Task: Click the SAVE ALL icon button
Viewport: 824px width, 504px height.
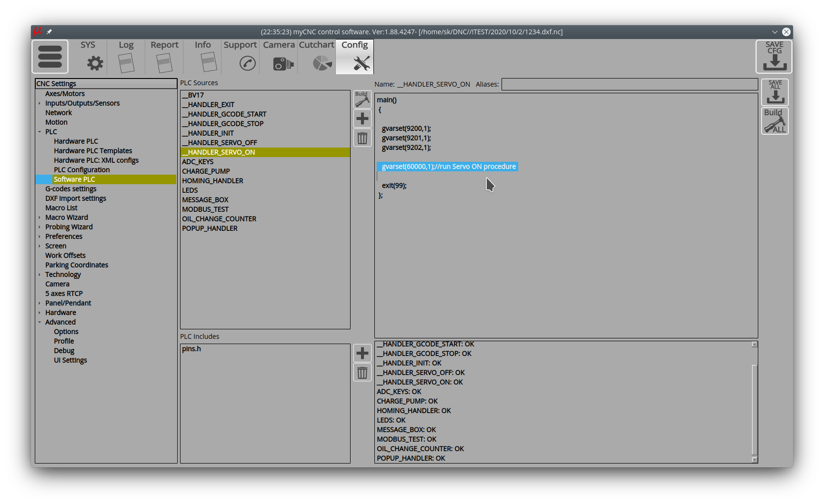Action: [775, 92]
